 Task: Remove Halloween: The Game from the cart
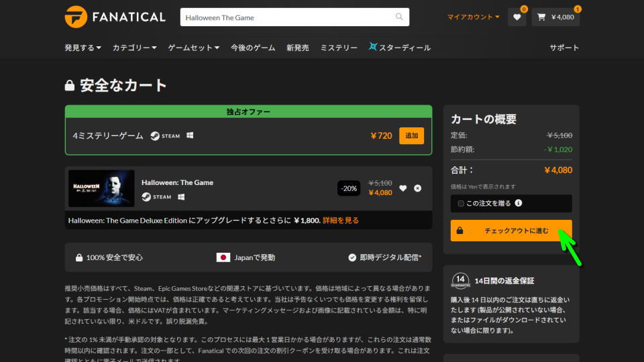point(417,188)
